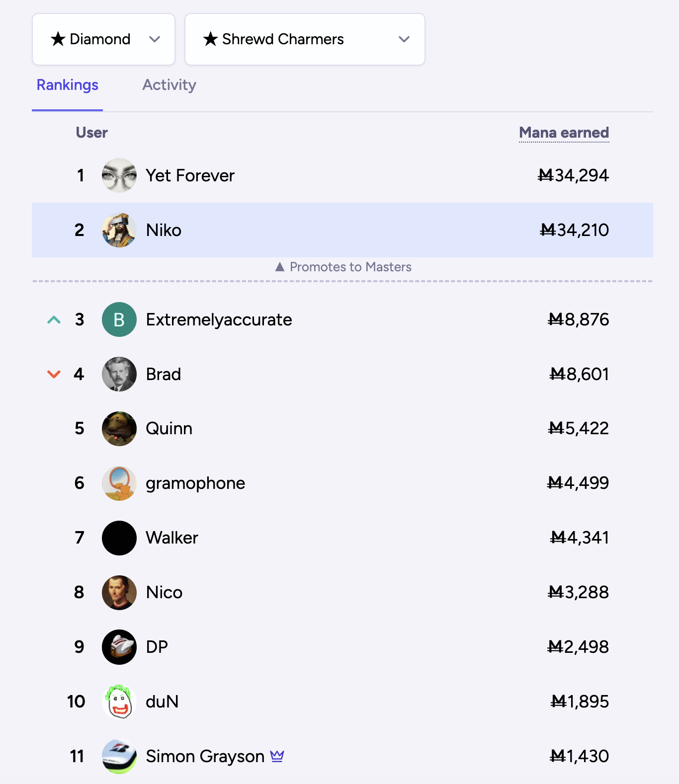The height and width of the screenshot is (784, 679).
Task: Select the Rankings tab
Action: pos(68,85)
